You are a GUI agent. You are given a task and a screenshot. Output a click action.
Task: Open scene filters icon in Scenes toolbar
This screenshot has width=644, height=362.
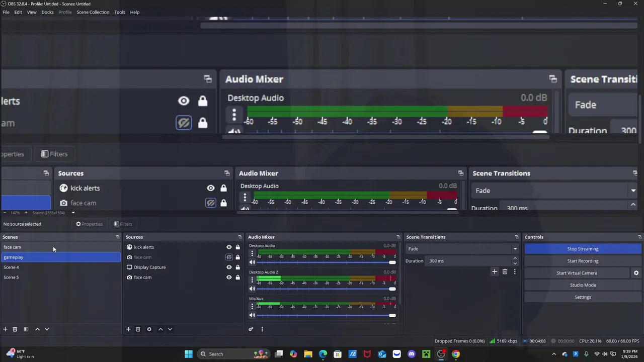coord(26,329)
